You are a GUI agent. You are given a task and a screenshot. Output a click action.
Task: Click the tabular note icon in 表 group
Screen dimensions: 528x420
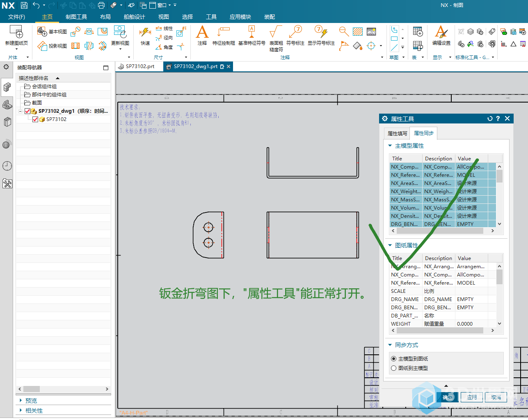pyautogui.click(x=418, y=32)
